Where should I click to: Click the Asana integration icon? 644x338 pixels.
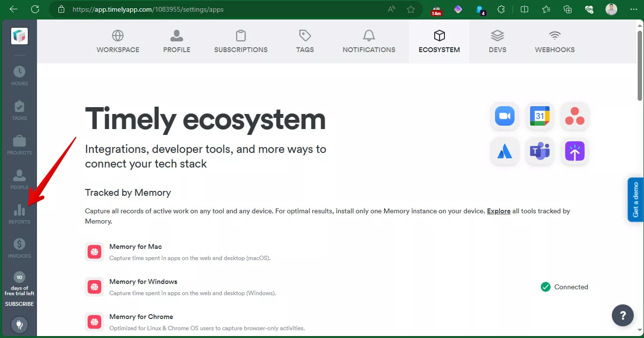(575, 116)
